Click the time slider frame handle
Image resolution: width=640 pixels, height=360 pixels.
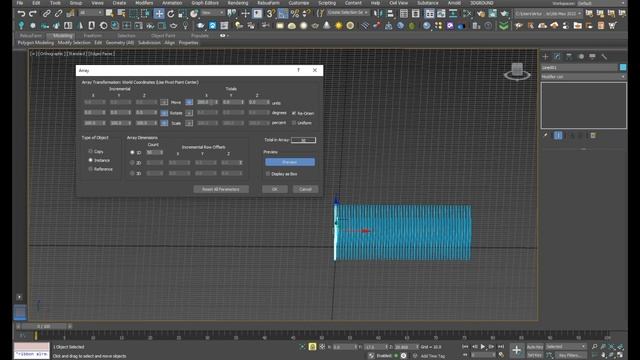pos(44,326)
